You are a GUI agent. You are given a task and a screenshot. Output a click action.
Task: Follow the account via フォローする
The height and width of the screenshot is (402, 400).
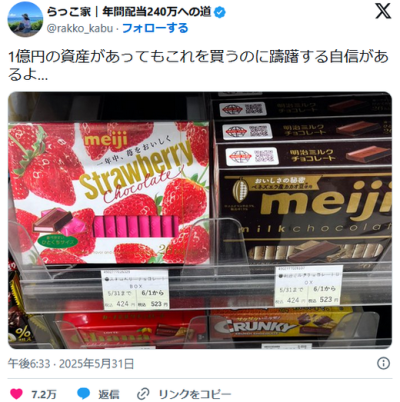pyautogui.click(x=155, y=28)
